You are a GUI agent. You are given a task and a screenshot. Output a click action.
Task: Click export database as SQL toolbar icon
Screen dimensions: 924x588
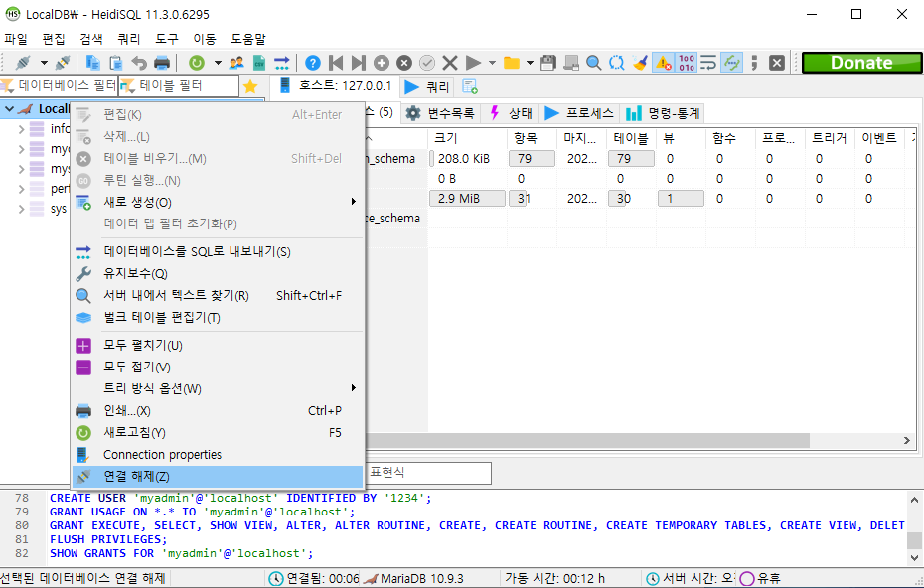pyautogui.click(x=282, y=63)
